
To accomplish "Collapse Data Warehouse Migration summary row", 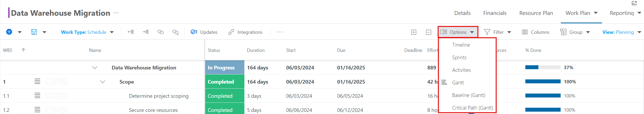I will pos(95,68).
